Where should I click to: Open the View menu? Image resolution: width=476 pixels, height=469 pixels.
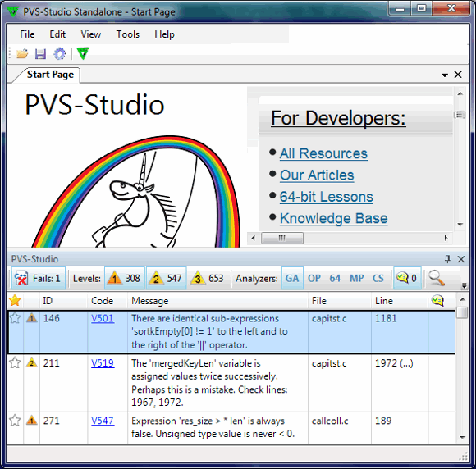pyautogui.click(x=90, y=34)
